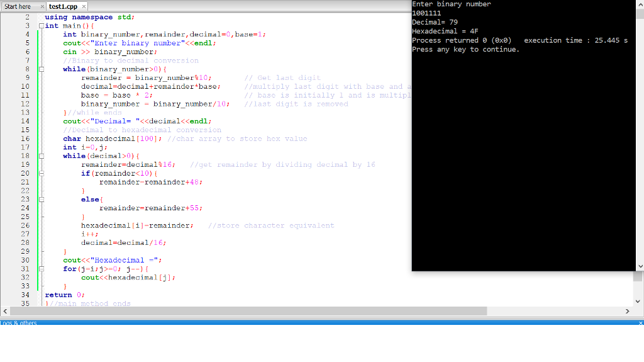The width and height of the screenshot is (644, 362).
Task: Click console output 'Hexadecimal = 4F'
Action: point(445,31)
